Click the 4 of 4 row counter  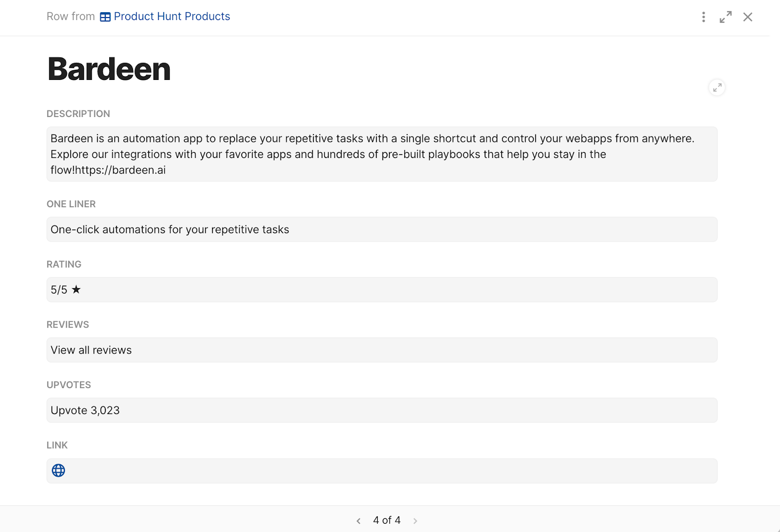(387, 520)
